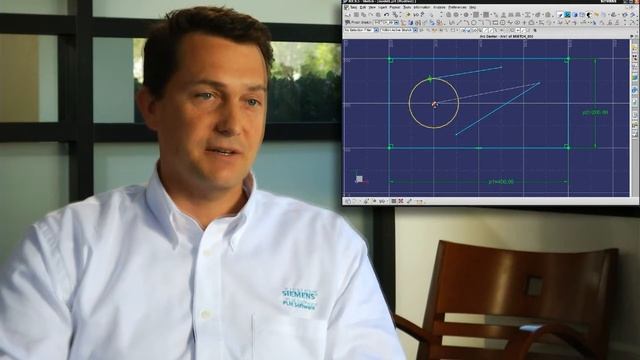Screen dimensions: 640x360
Task: Open the Format menu
Action: click(x=395, y=7)
